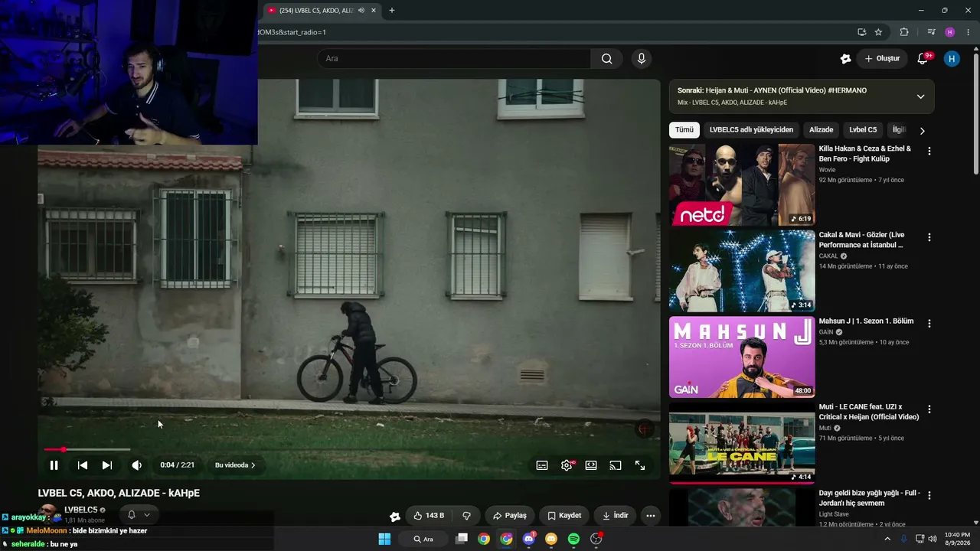Image resolution: width=980 pixels, height=551 pixels.
Task: Open notification bell options for LVBELC5
Action: coord(139,515)
